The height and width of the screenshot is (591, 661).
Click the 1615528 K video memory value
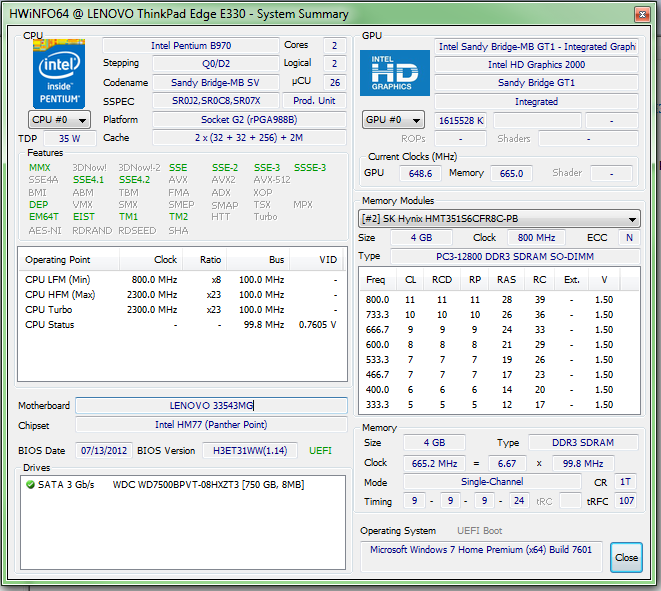coord(461,121)
